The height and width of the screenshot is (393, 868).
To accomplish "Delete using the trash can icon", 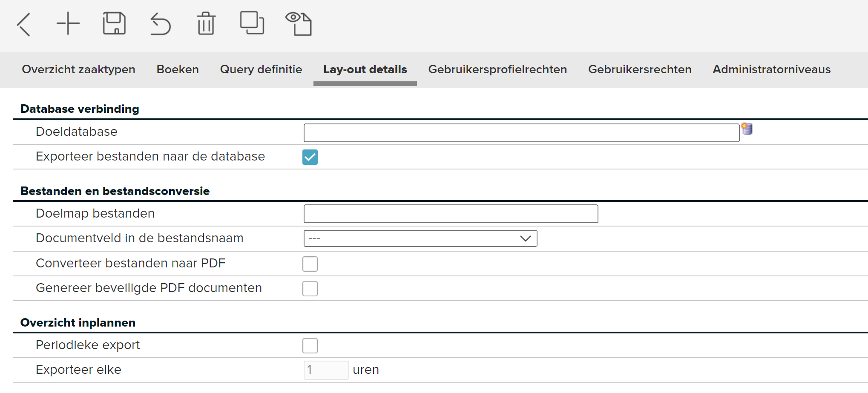I will pos(206,23).
